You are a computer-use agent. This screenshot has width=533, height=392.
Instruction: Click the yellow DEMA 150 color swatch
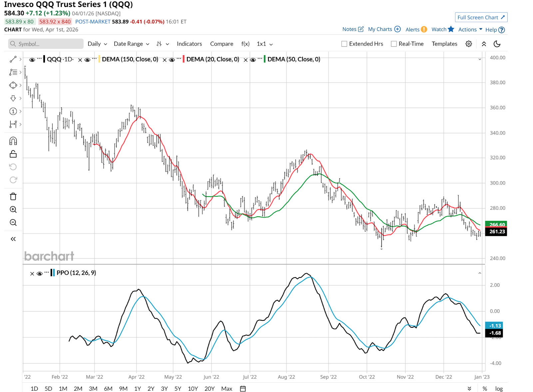(99, 59)
